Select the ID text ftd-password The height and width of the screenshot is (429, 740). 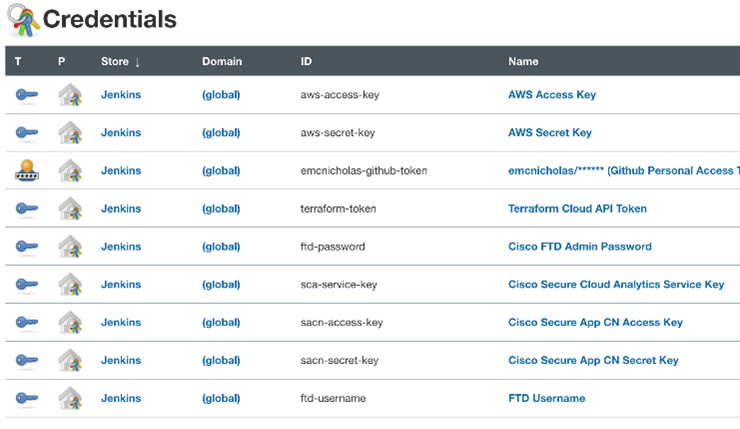click(333, 247)
